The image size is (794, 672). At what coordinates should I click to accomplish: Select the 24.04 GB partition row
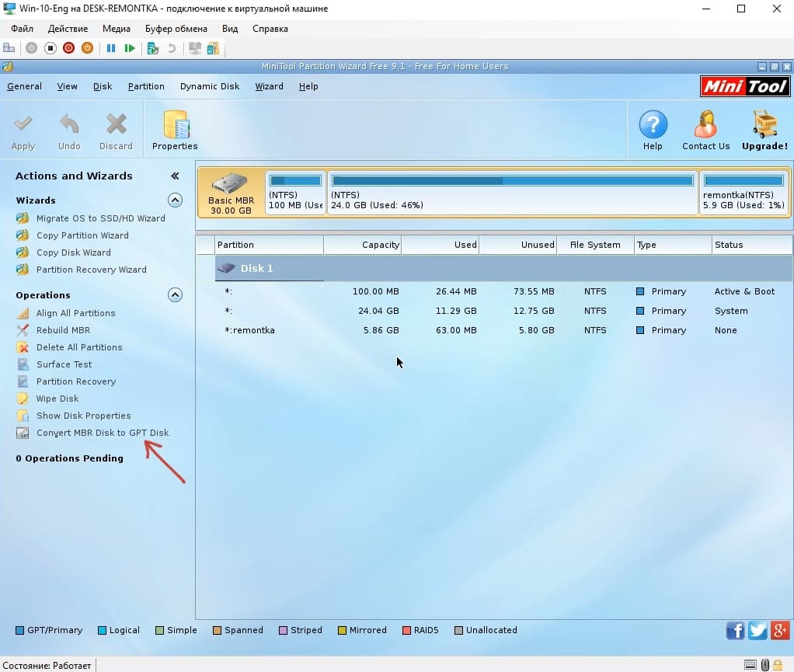(504, 311)
